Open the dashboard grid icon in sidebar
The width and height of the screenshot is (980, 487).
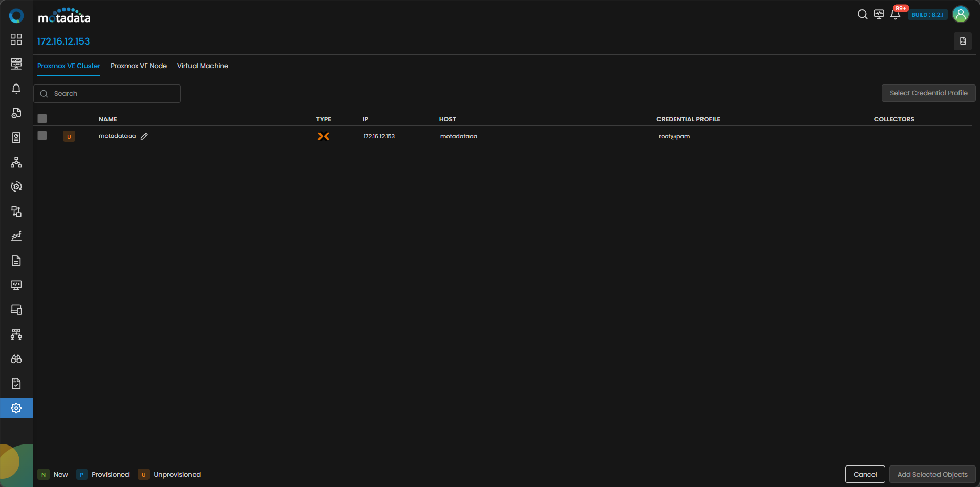(x=16, y=39)
